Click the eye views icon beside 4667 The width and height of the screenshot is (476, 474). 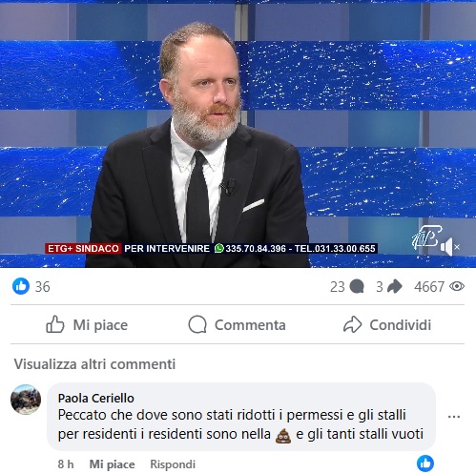pyautogui.click(x=457, y=286)
